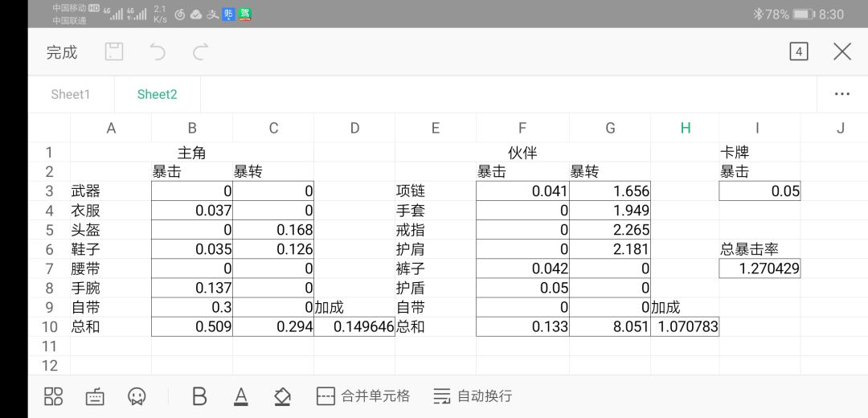Viewport: 868px width, 418px height.
Task: Switch to Sheet1 tab
Action: [70, 94]
